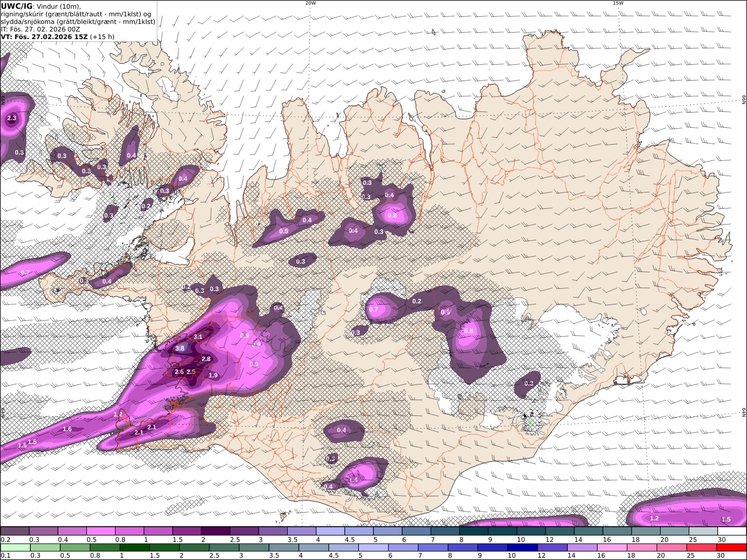Pick the bright red rain swatch after 30
This screenshot has height=560, width=747.
[731, 548]
